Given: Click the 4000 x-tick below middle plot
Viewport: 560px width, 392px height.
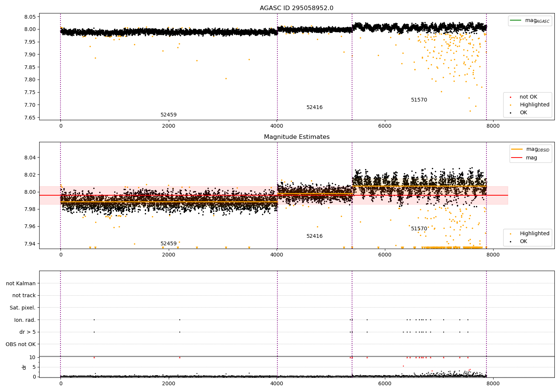Looking at the screenshot, I should pyautogui.click(x=277, y=255).
